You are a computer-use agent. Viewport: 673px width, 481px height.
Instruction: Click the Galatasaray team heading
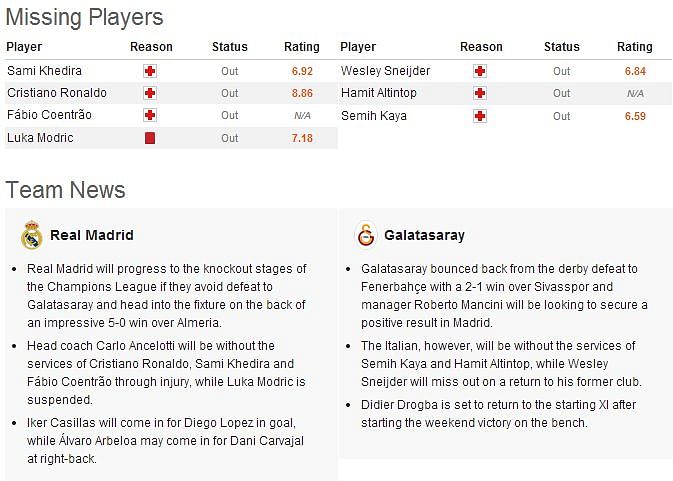[x=424, y=235]
